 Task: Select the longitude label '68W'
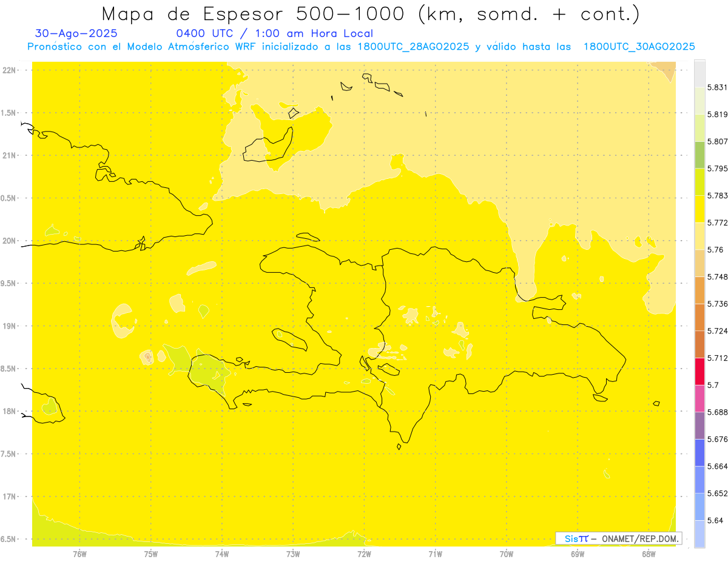[649, 554]
